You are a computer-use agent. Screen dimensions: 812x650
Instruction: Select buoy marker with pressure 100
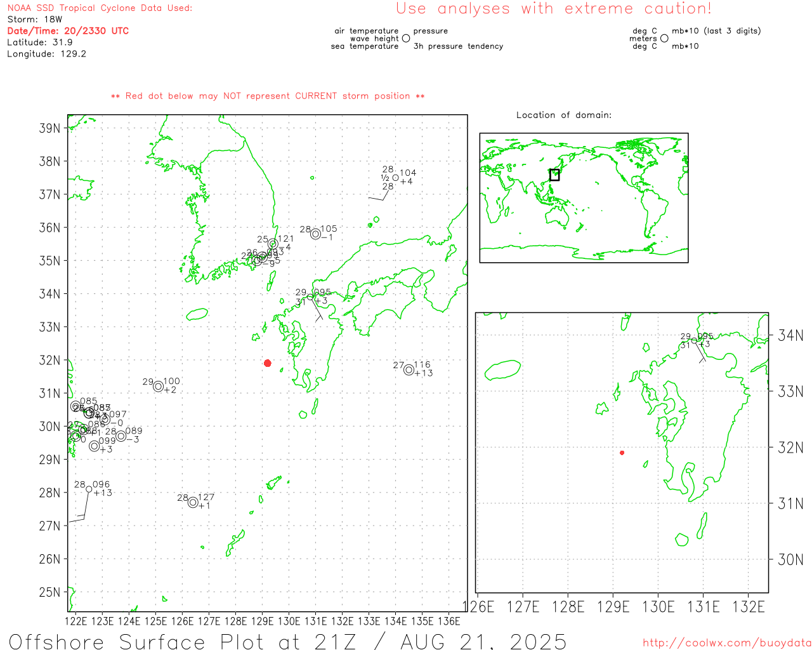click(x=158, y=386)
